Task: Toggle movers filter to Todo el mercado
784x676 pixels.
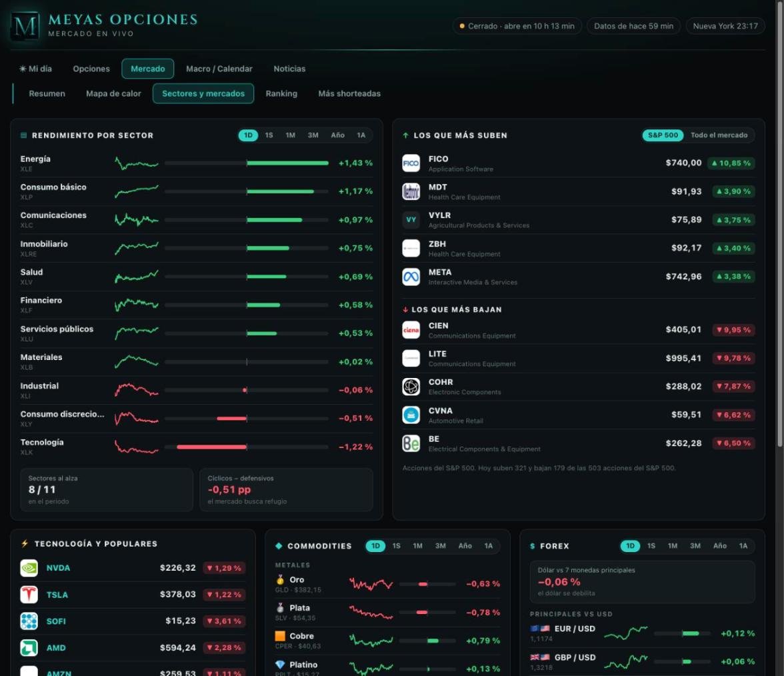Action: pyautogui.click(x=719, y=135)
